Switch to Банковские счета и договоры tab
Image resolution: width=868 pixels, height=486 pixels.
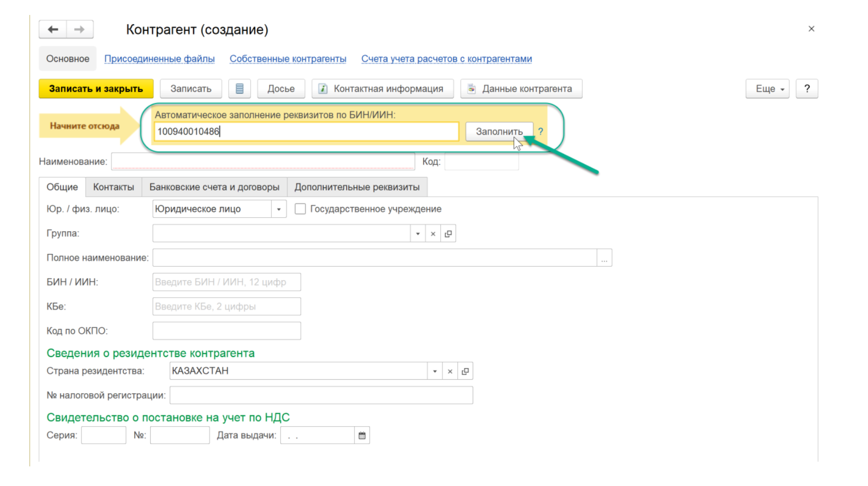tap(214, 187)
